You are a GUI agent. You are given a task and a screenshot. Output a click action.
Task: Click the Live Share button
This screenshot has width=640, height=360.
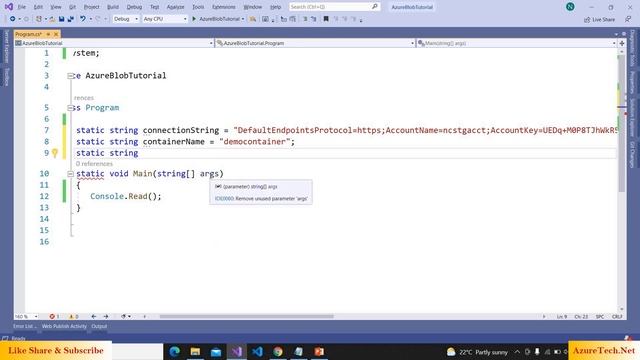[x=599, y=19]
